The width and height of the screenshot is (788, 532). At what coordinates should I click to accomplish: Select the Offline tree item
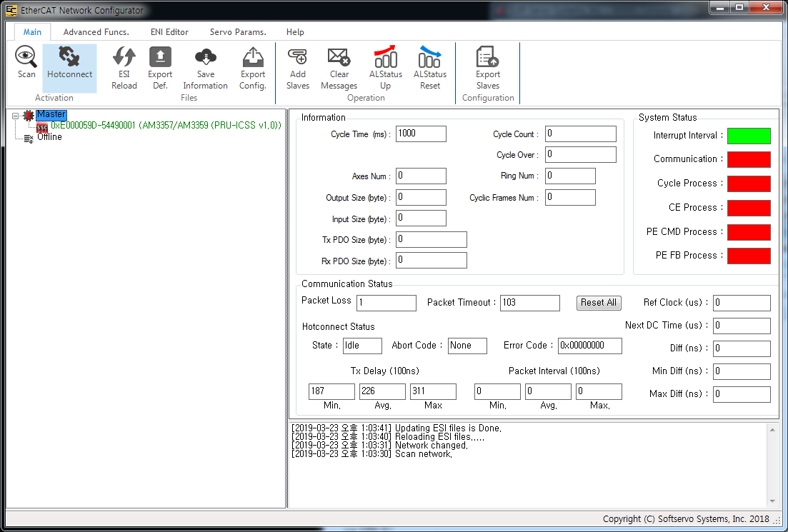click(49, 137)
